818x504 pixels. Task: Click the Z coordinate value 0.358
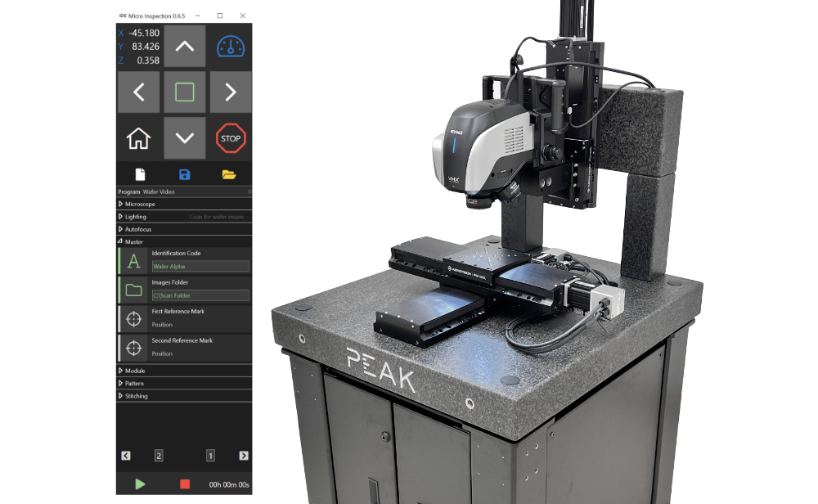[148, 61]
